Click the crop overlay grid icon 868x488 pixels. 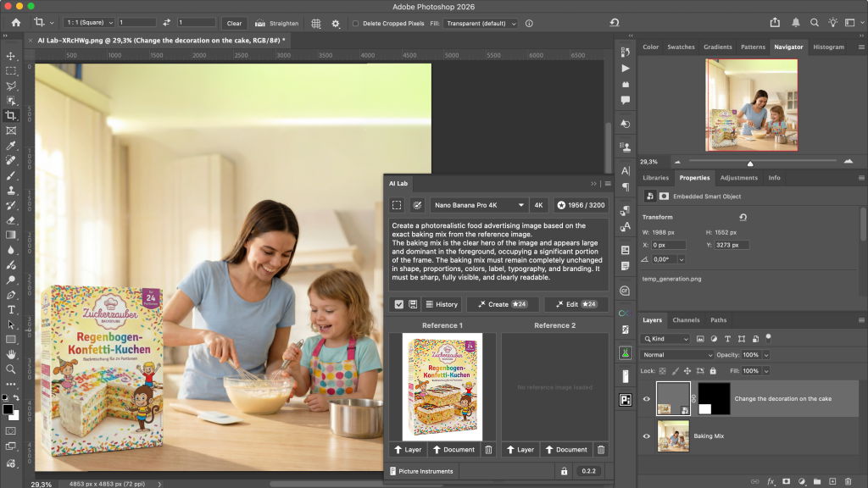[x=316, y=24]
